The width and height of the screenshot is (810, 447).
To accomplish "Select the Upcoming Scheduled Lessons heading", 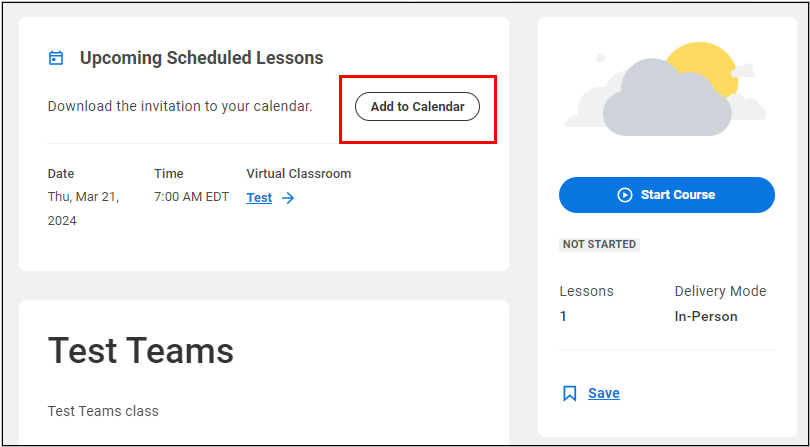I will pyautogui.click(x=201, y=58).
